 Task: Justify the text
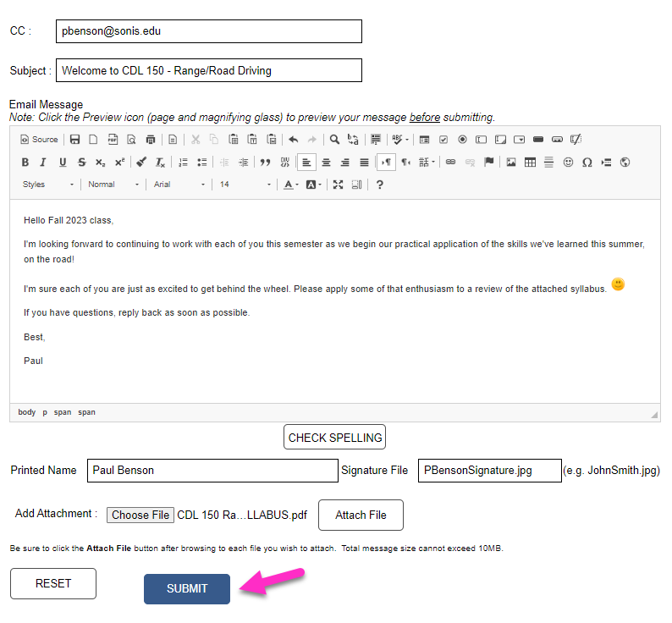click(364, 162)
